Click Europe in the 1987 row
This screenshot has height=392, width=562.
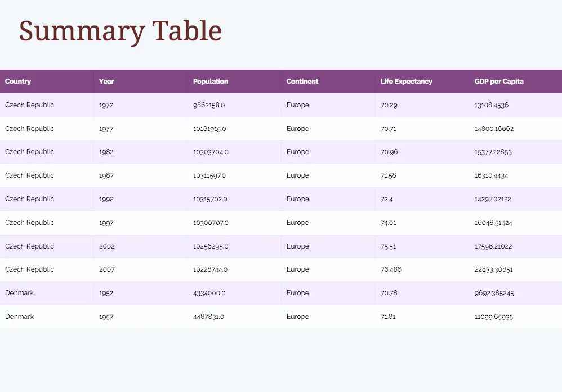298,175
